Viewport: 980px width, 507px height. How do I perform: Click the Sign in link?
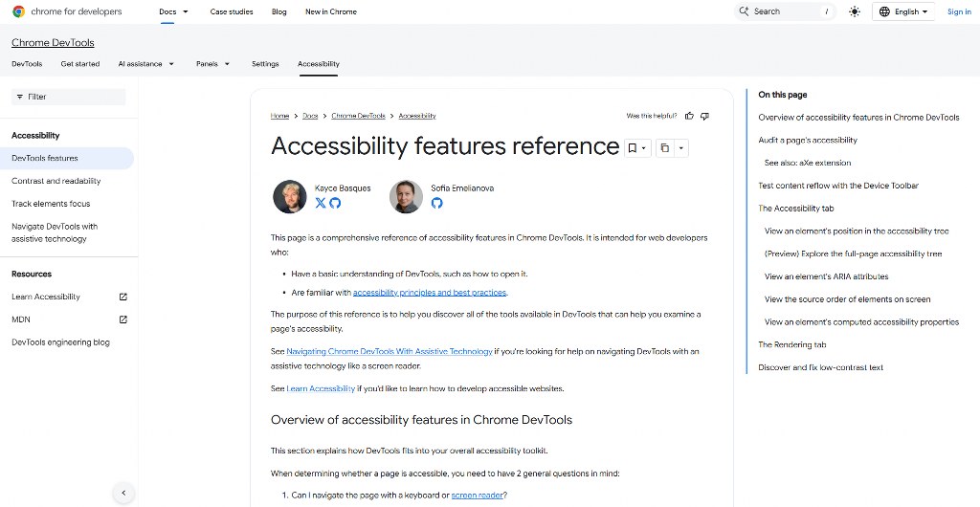pyautogui.click(x=959, y=11)
